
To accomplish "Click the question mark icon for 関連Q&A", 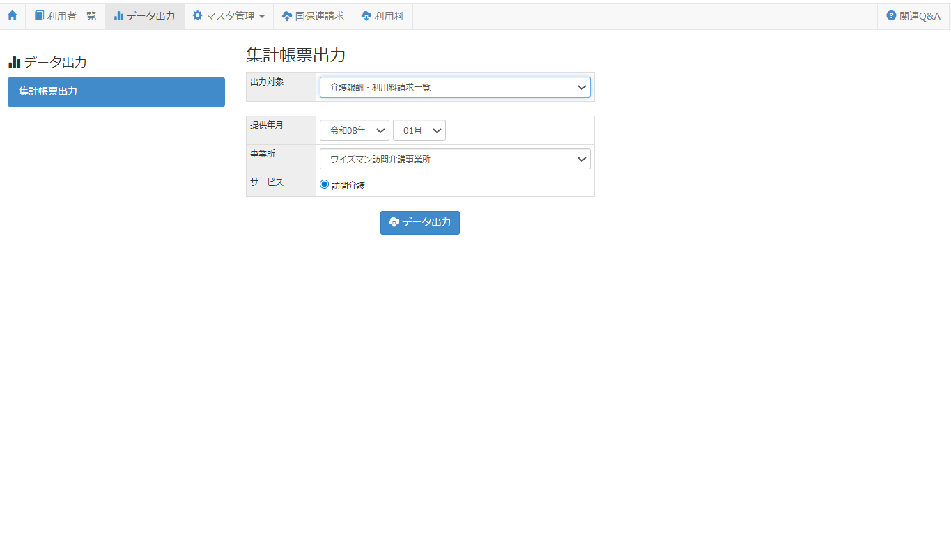I will click(891, 16).
